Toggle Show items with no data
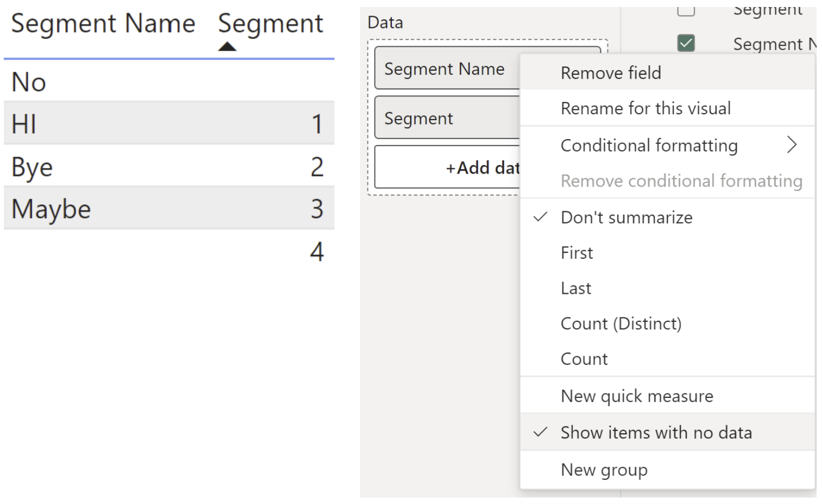Screen dimensions: 822x504 [x=656, y=432]
